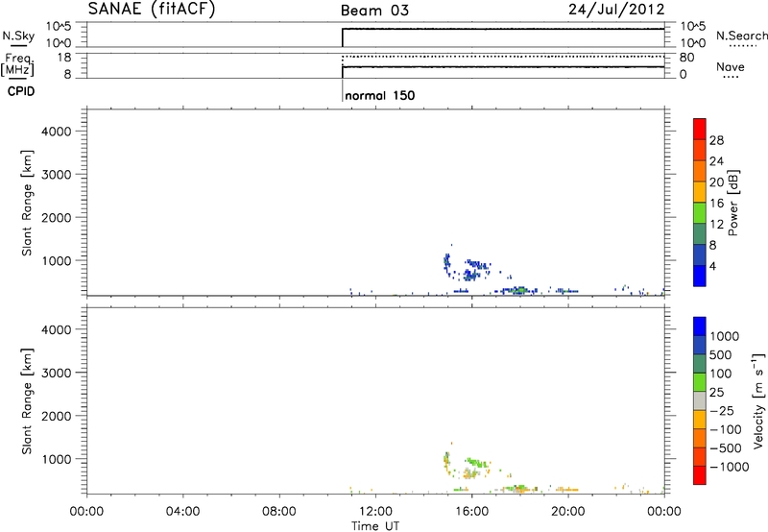Click the gray -25 to 25 velocity swatch

click(700, 400)
